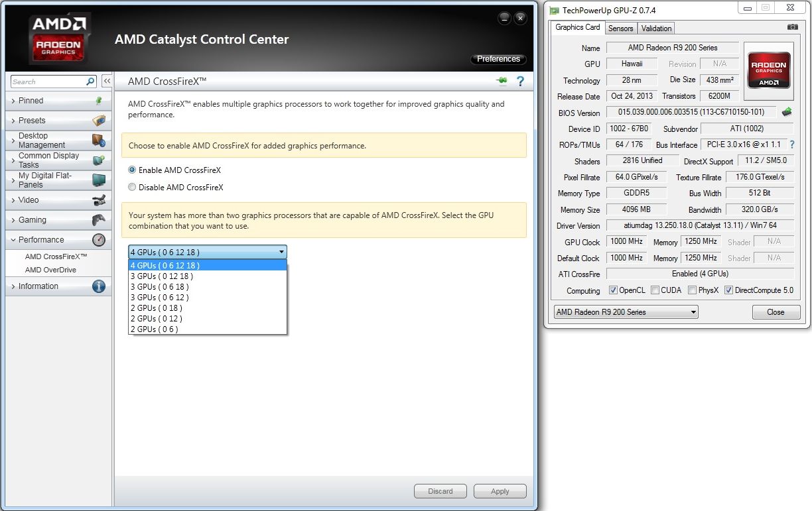Click the blue Information icon
The height and width of the screenshot is (511, 812).
(x=99, y=286)
